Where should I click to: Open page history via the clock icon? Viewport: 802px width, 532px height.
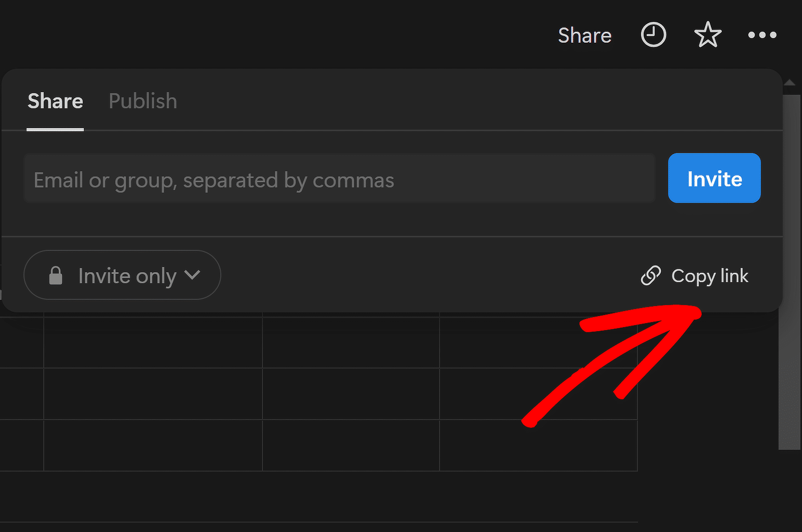click(653, 35)
